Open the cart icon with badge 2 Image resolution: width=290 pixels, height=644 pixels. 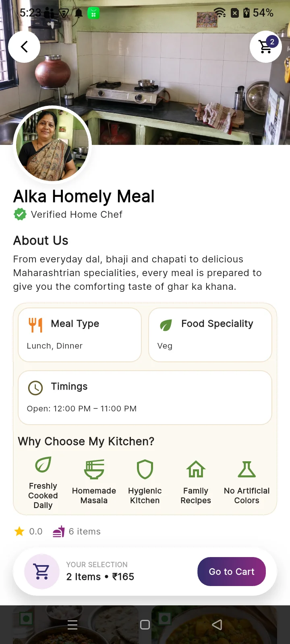pos(266,47)
